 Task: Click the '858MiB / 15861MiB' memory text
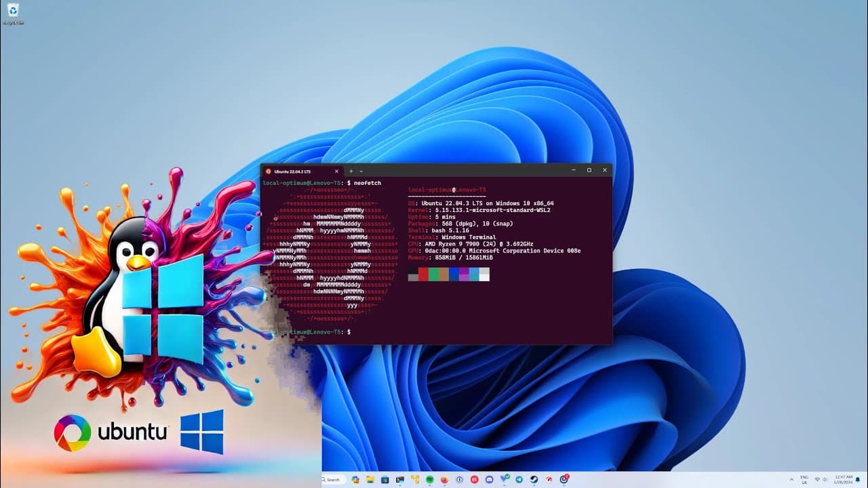pos(464,258)
